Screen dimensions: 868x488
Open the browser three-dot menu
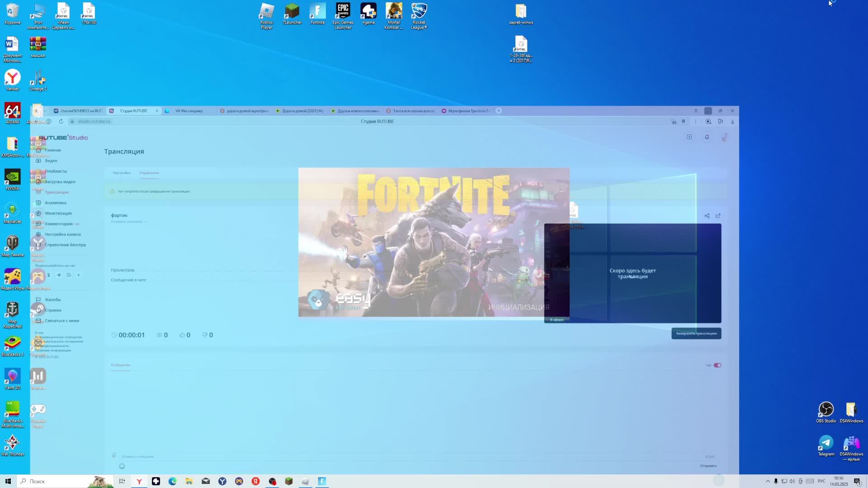coord(696,121)
